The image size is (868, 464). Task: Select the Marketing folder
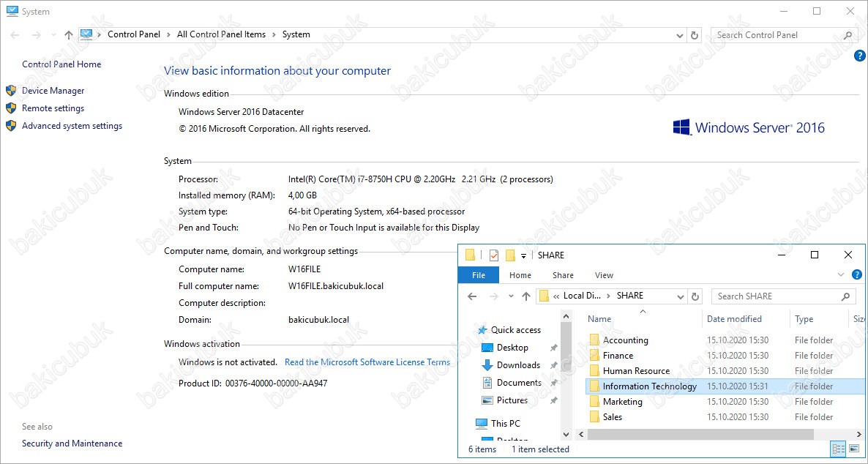pyautogui.click(x=623, y=402)
